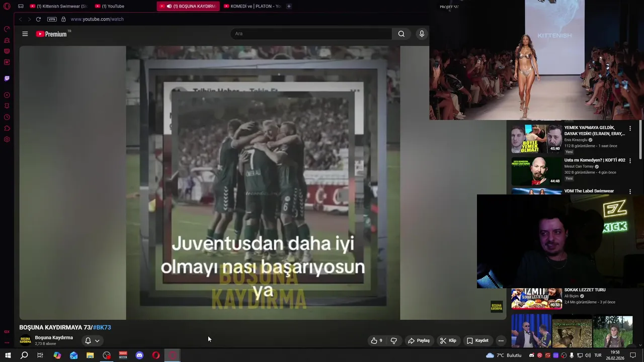Image resolution: width=644 pixels, height=362 pixels.
Task: Open the Boşuna Kaydırma channel name
Action: [54, 337]
